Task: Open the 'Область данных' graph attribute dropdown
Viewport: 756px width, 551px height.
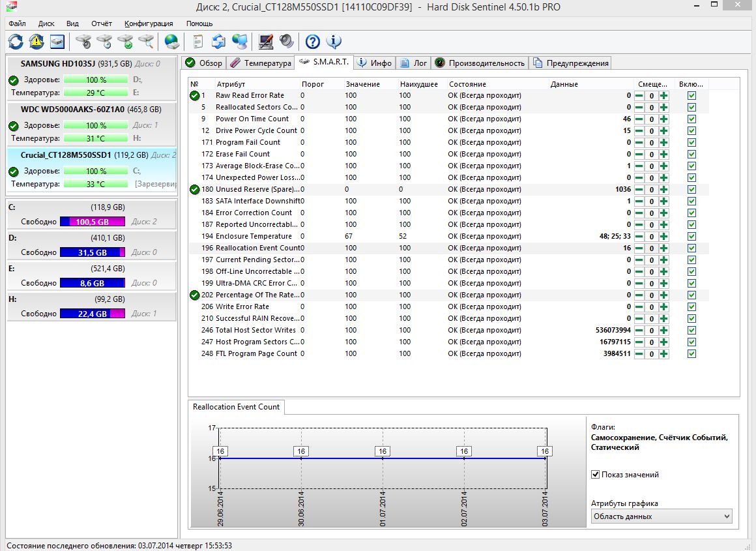Action: point(661,516)
